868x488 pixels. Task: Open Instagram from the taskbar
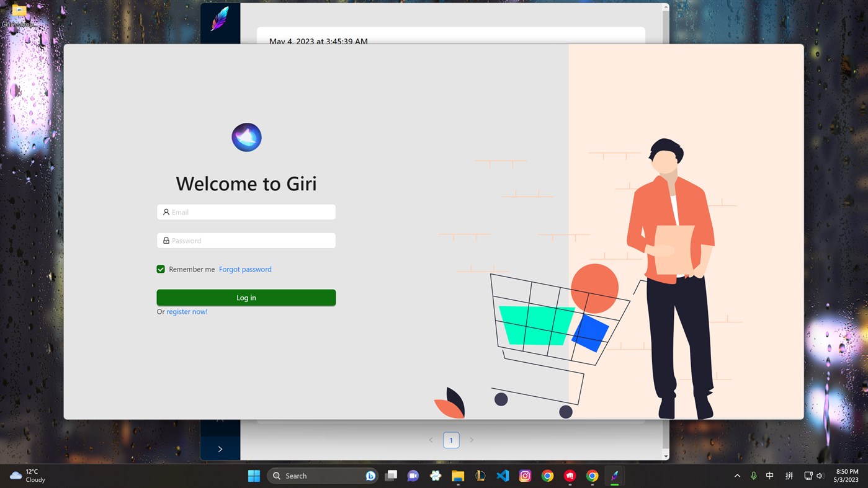tap(525, 476)
